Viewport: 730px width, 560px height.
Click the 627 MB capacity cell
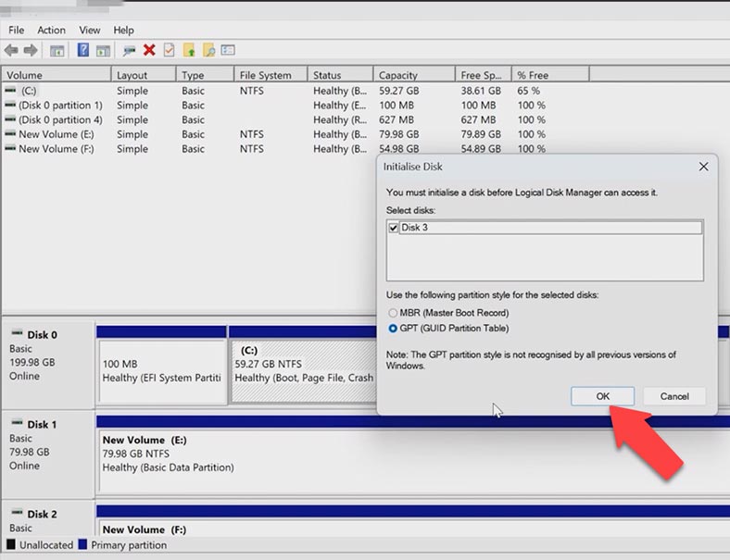pos(396,119)
